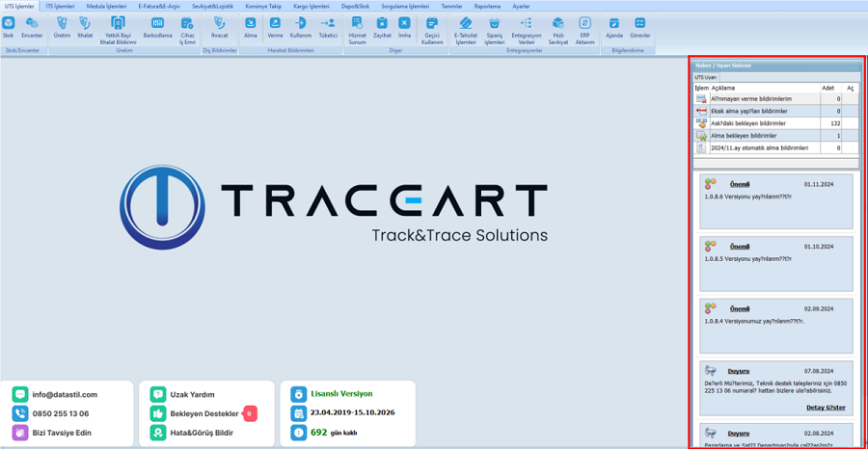The image size is (868, 449).
Task: Click the ERP Aktarım icon
Action: click(585, 26)
